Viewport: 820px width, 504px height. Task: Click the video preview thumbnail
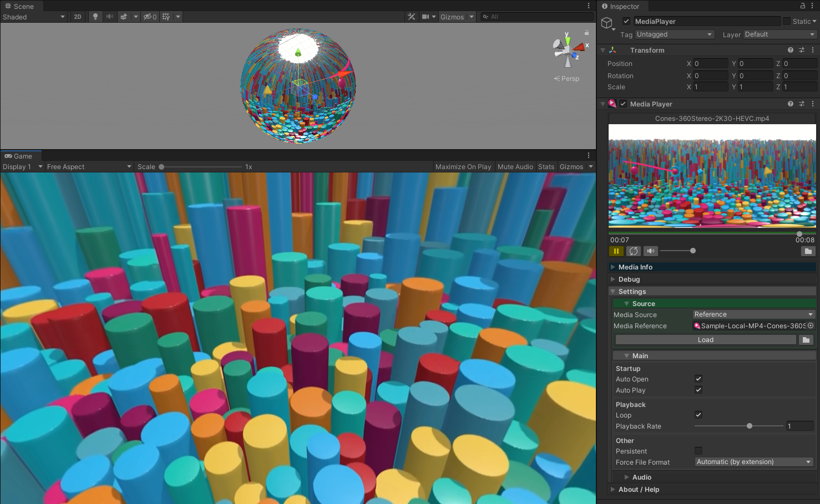pyautogui.click(x=712, y=176)
